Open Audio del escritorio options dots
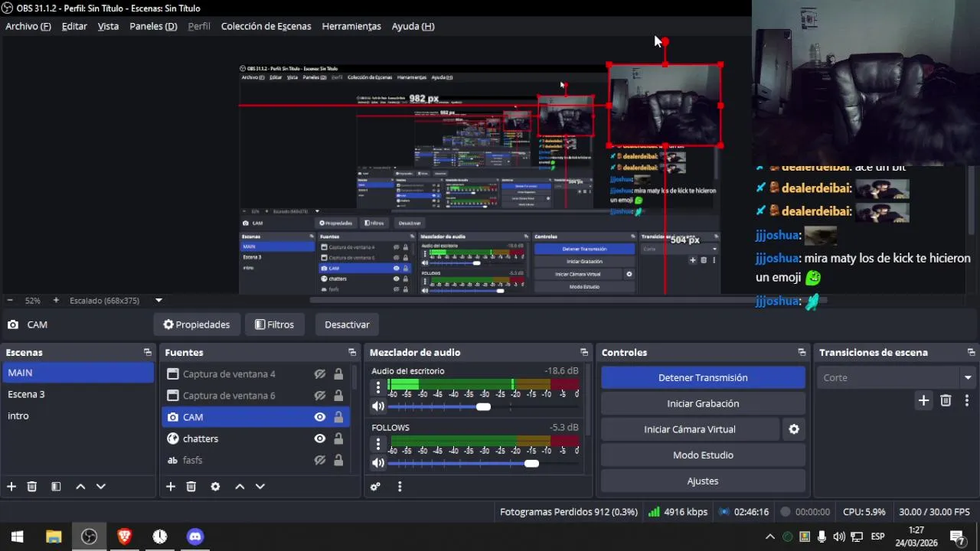The height and width of the screenshot is (551, 980). [x=378, y=387]
